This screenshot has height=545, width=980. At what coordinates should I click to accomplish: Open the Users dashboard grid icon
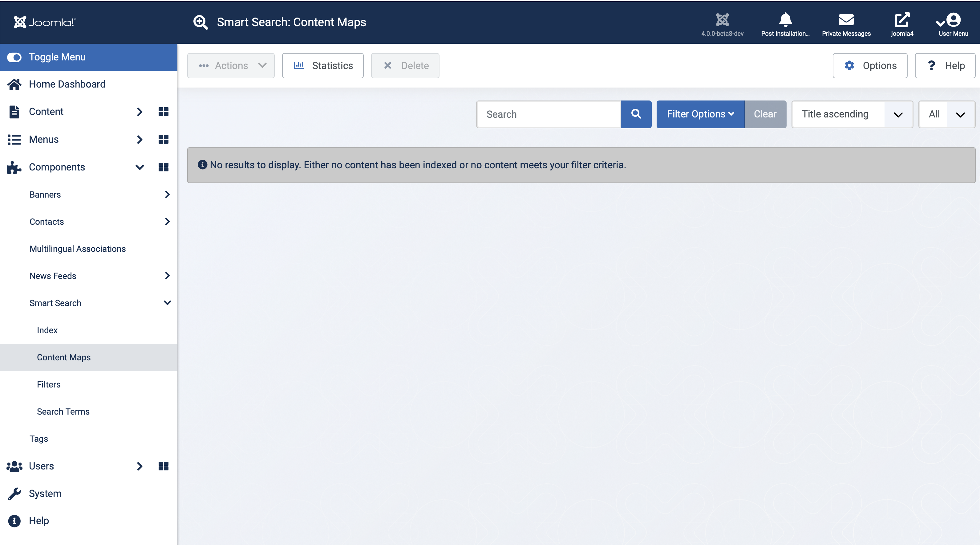coord(164,466)
